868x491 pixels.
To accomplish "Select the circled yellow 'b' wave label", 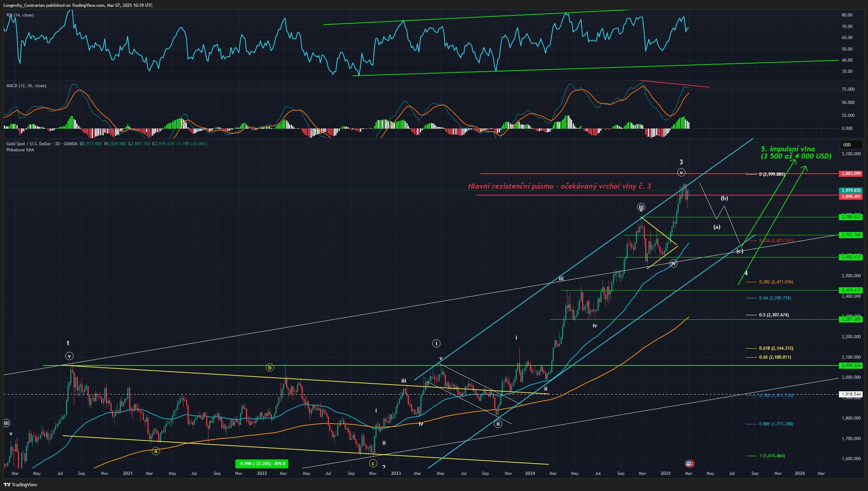I will click(x=270, y=368).
